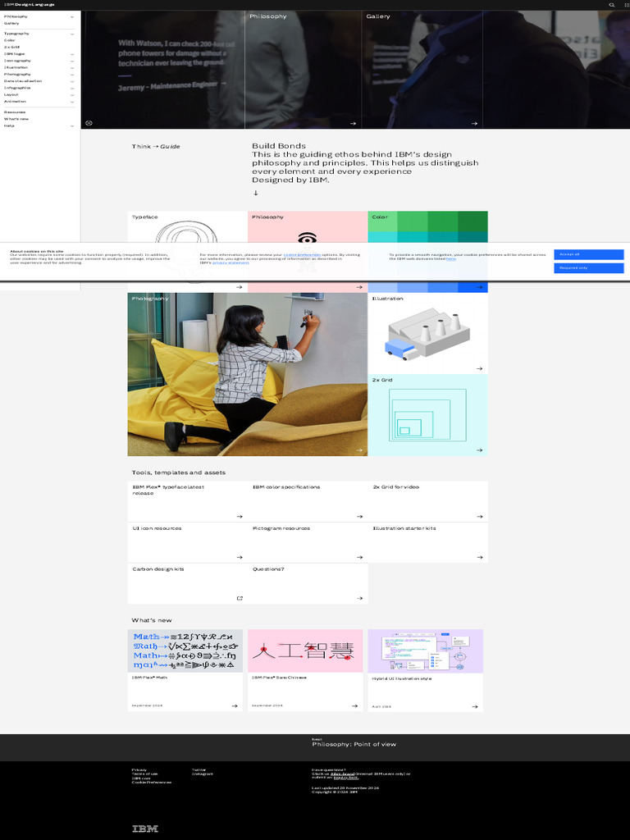Choose Required only cookies
Image resolution: width=630 pixels, height=840 pixels.
[x=589, y=268]
